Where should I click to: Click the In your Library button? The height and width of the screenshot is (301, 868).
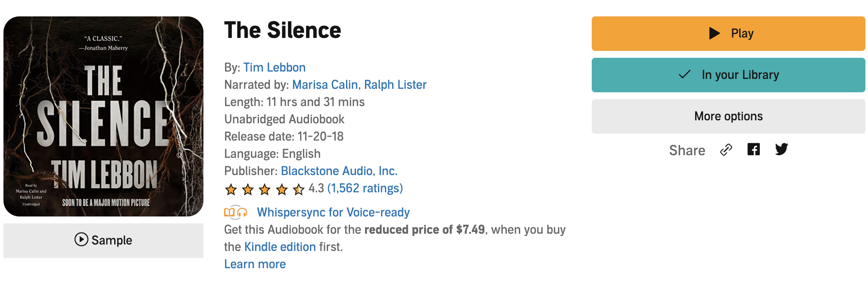tap(728, 75)
